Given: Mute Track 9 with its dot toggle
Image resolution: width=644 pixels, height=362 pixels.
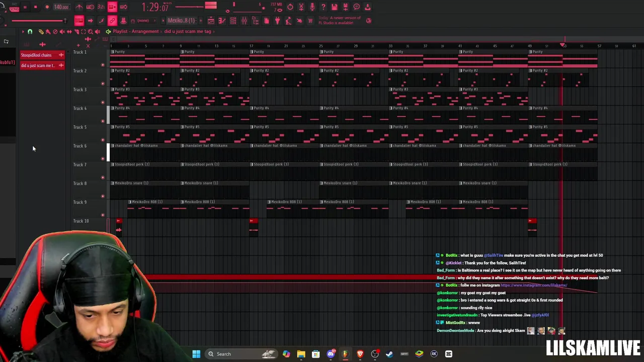Looking at the screenshot, I should click(103, 215).
